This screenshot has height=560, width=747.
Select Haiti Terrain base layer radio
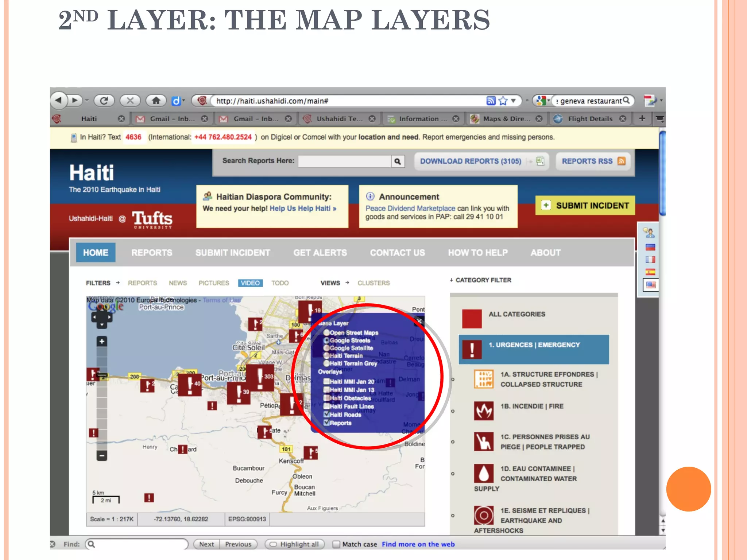tap(326, 355)
